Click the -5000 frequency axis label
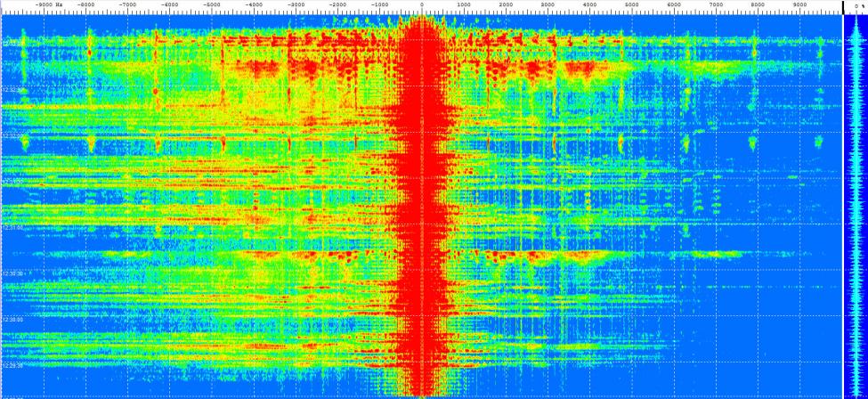 212,4
